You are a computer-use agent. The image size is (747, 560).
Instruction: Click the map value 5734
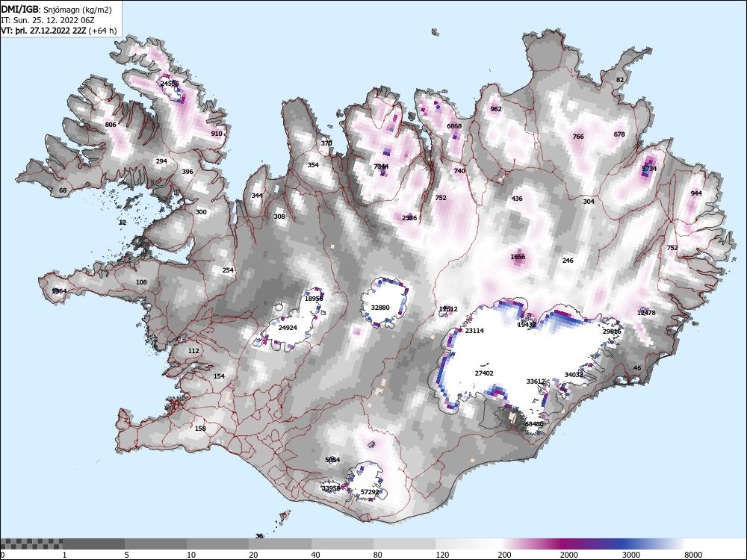[649, 169]
